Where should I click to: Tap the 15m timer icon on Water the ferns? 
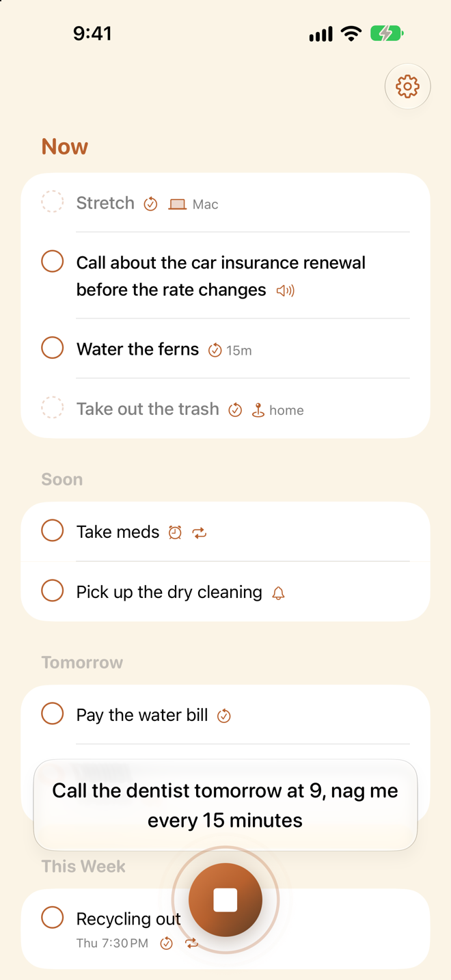click(215, 350)
